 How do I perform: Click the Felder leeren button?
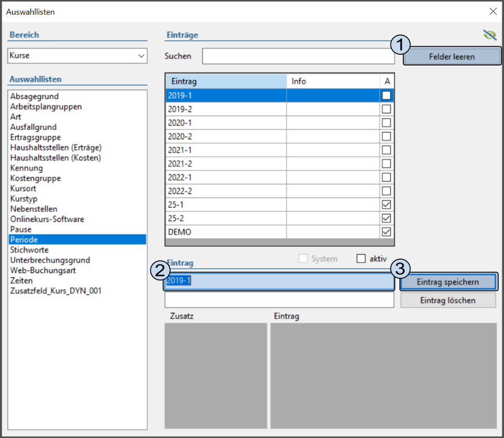click(452, 56)
